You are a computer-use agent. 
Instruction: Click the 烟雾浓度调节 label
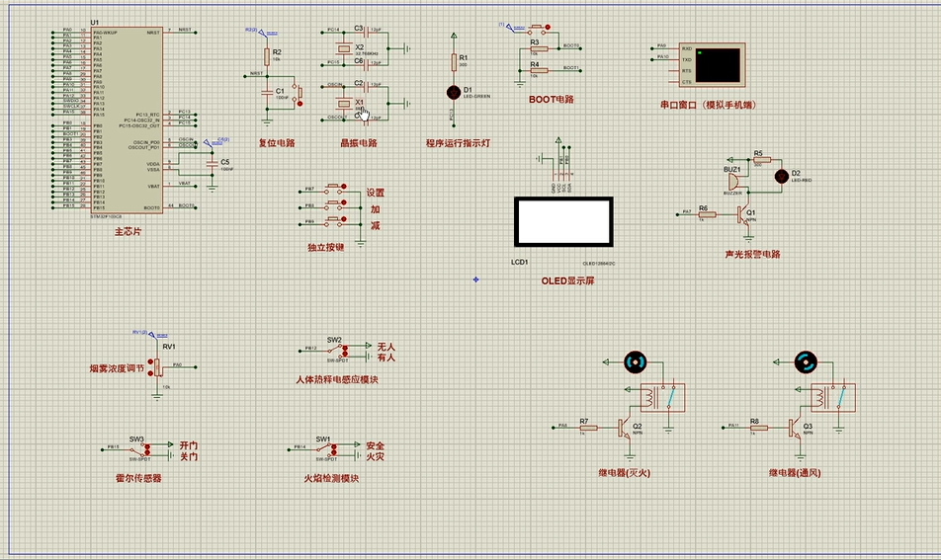[117, 368]
